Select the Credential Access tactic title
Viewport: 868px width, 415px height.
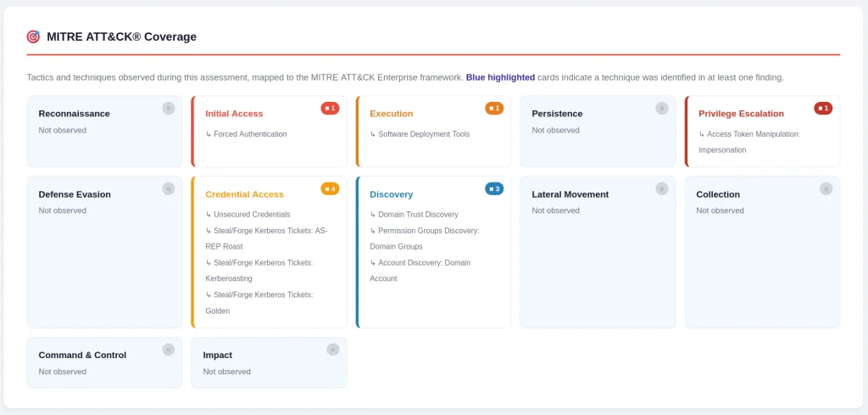click(245, 194)
